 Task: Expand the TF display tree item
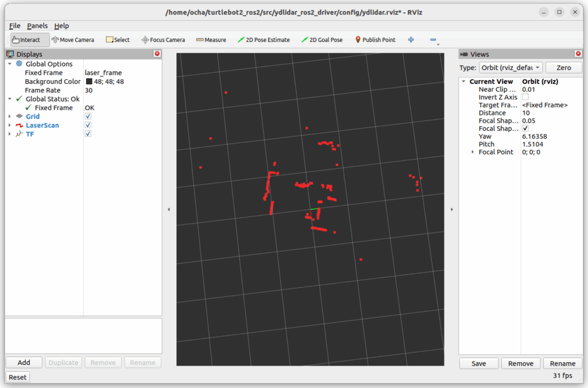coord(9,134)
